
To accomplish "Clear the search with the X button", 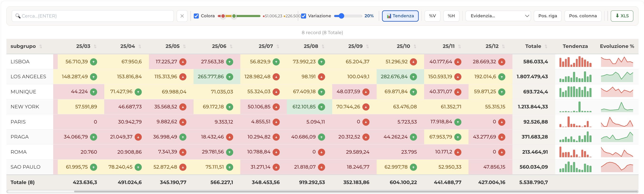I will (x=182, y=16).
